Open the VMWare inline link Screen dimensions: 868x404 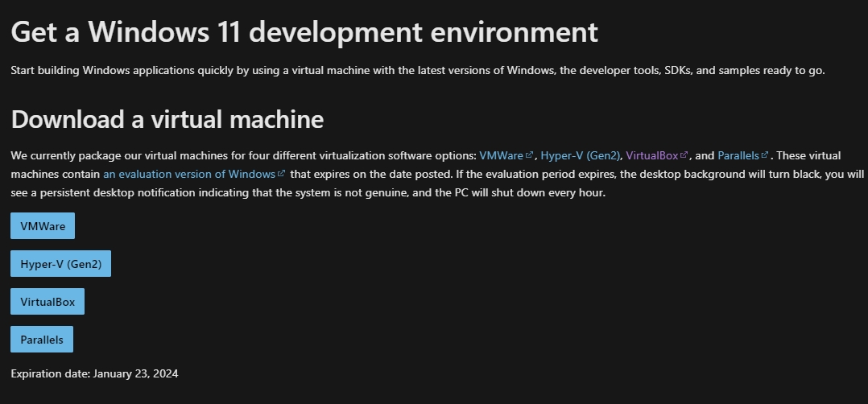click(506, 155)
